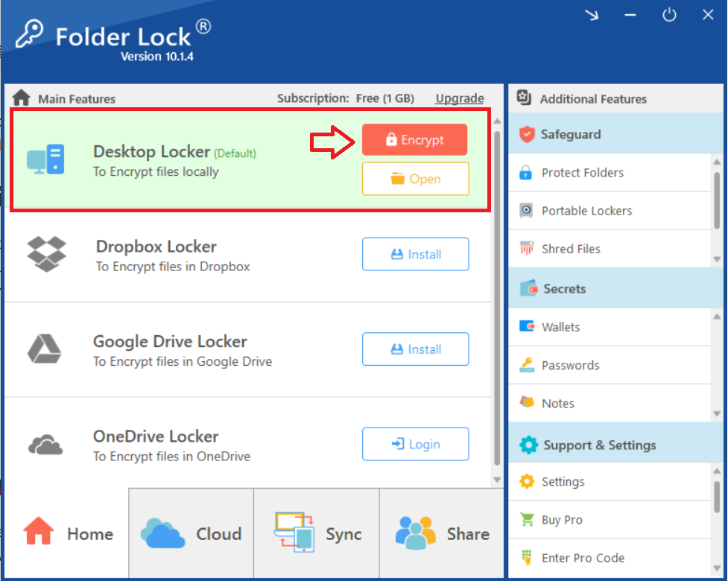Follow the Upgrade subscription link
The image size is (728, 581).
[460, 98]
